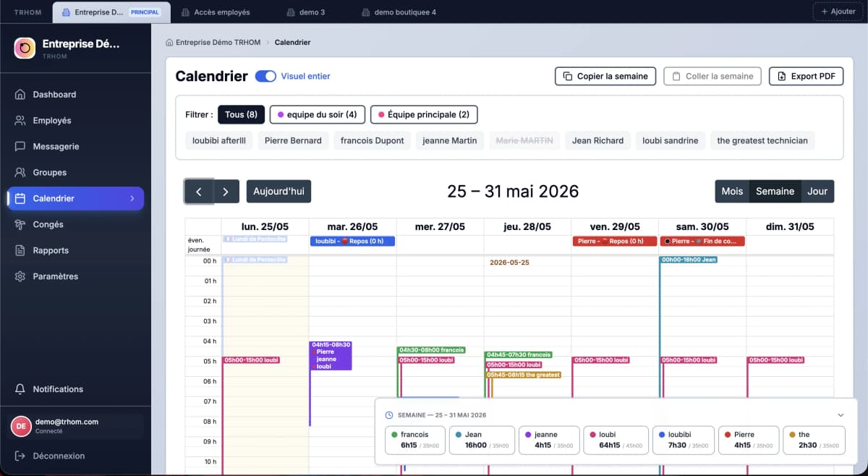Click the weekly summary clock icon
The height and width of the screenshot is (476, 868).
[389, 415]
